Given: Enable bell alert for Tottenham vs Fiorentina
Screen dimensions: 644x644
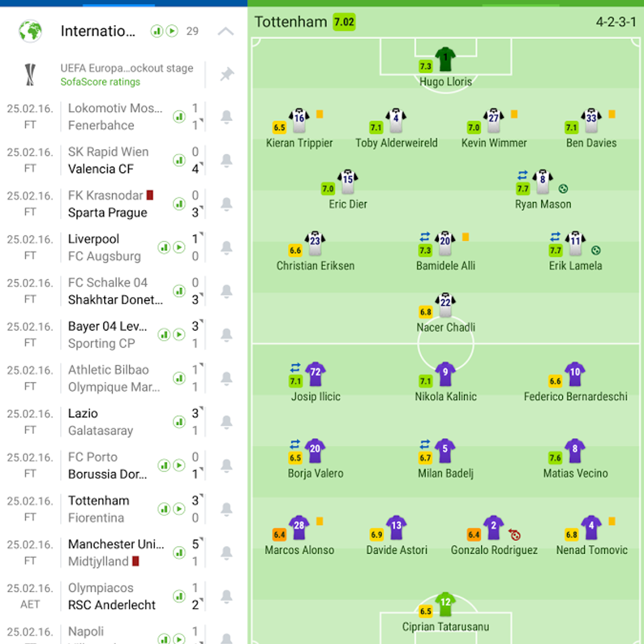Looking at the screenshot, I should tap(227, 509).
